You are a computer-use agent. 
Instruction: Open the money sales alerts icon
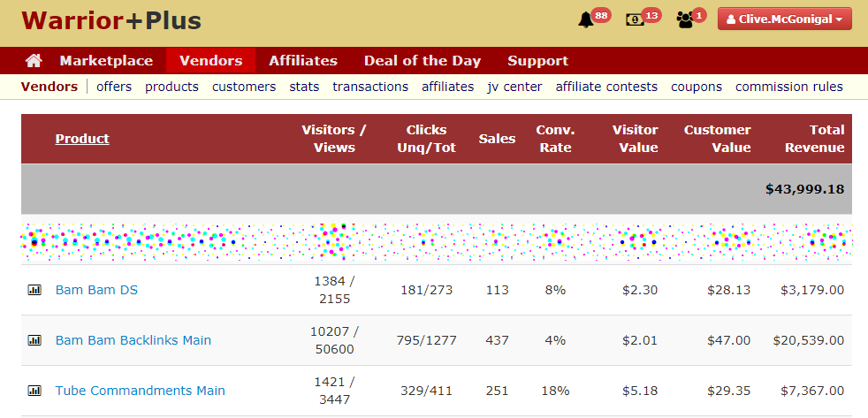click(635, 20)
